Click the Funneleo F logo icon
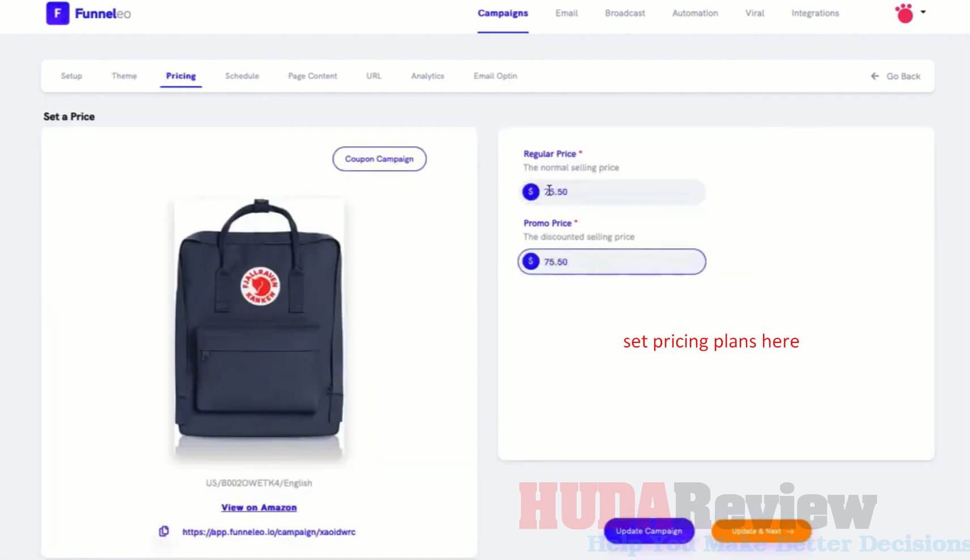The image size is (970, 560). click(57, 13)
